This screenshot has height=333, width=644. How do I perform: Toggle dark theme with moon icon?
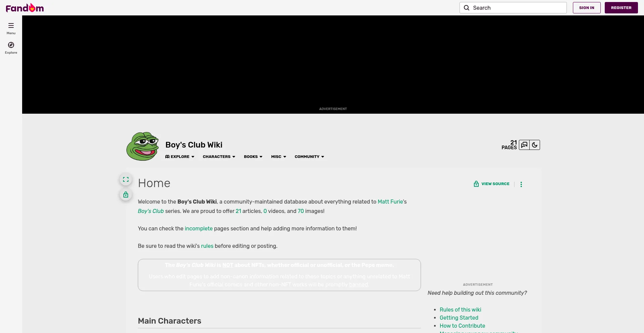click(x=535, y=145)
